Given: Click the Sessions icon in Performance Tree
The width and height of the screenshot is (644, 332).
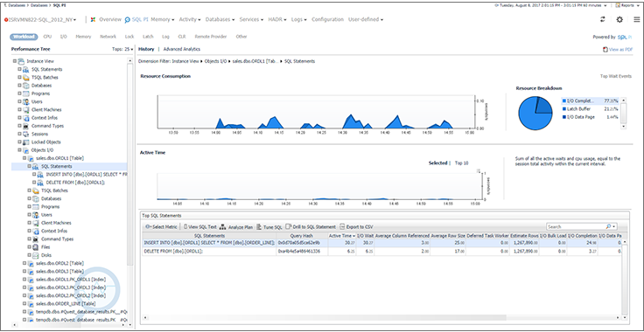Looking at the screenshot, I should (x=26, y=134).
